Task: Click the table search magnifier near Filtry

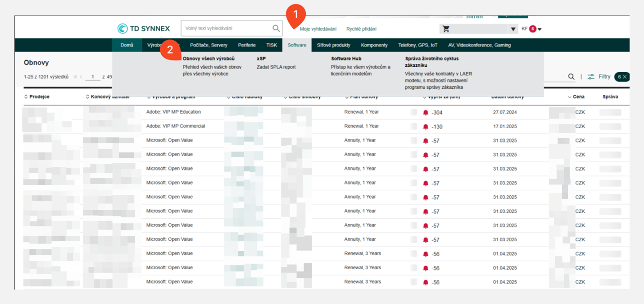Action: [571, 77]
